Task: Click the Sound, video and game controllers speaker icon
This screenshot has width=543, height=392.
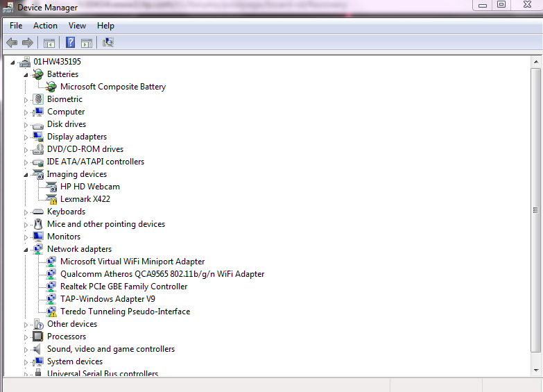Action: coord(38,349)
